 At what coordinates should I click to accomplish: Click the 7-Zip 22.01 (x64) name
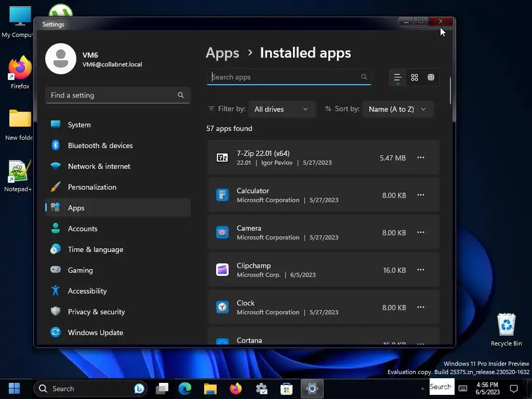263,153
